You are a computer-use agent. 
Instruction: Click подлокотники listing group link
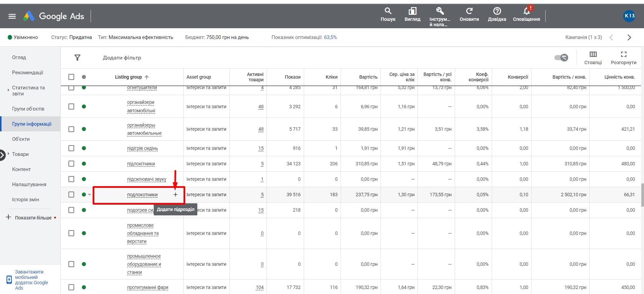142,195
